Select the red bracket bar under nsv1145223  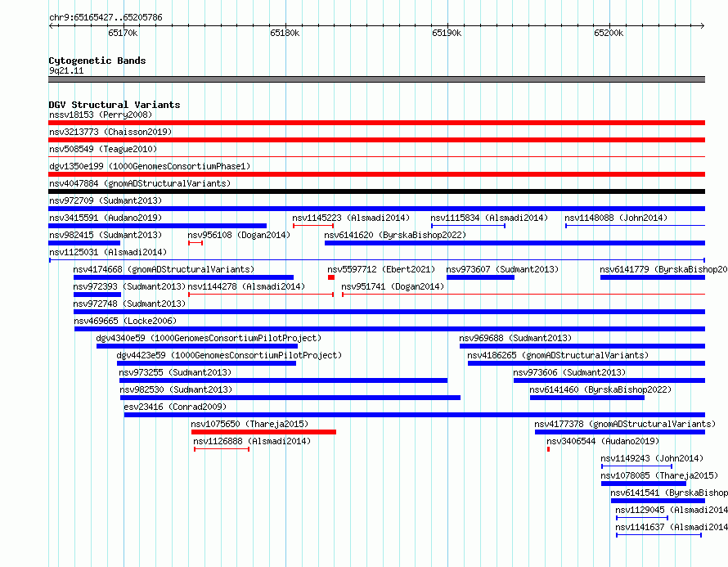click(x=313, y=226)
